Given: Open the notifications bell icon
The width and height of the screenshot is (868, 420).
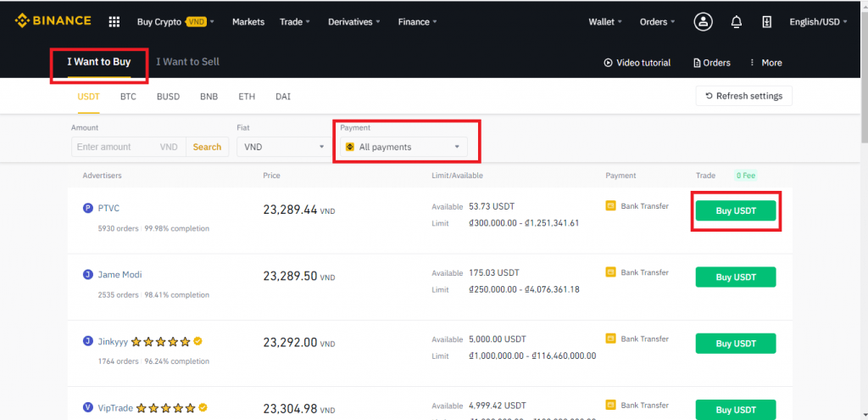Looking at the screenshot, I should (737, 21).
